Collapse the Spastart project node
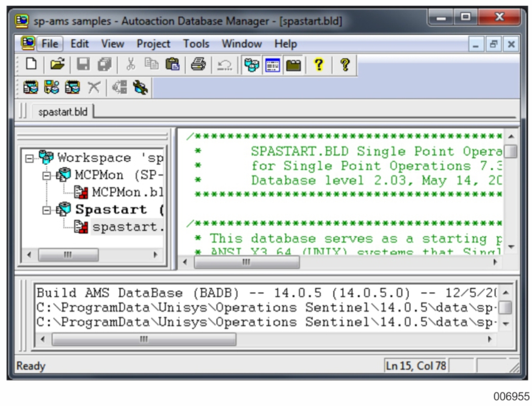532x406 pixels. pos(48,210)
